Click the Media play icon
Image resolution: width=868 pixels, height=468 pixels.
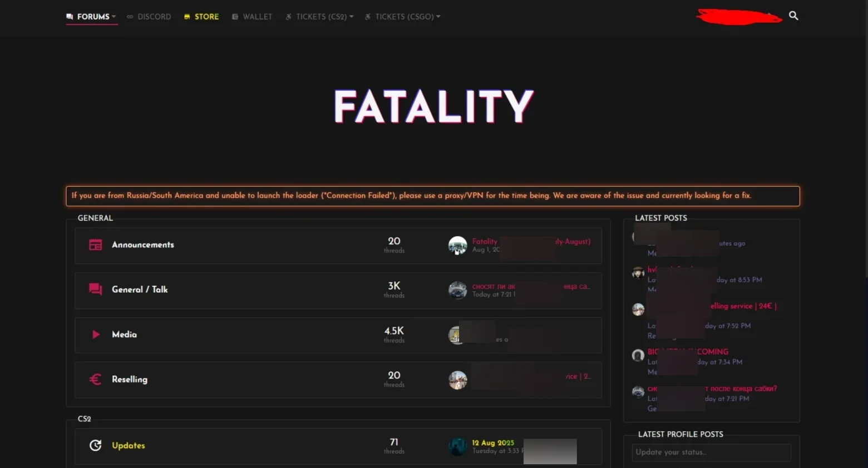coord(96,335)
